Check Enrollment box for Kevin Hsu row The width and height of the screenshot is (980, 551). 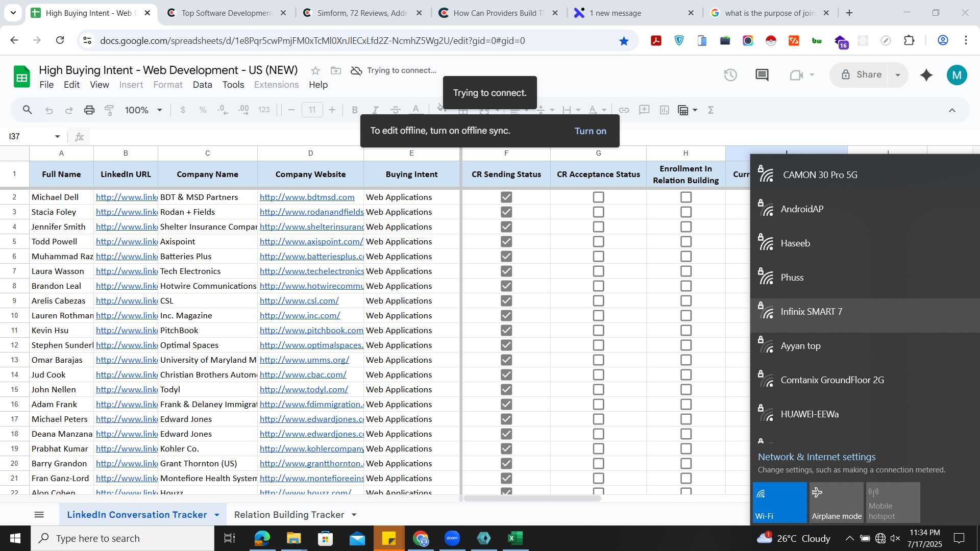pos(686,330)
